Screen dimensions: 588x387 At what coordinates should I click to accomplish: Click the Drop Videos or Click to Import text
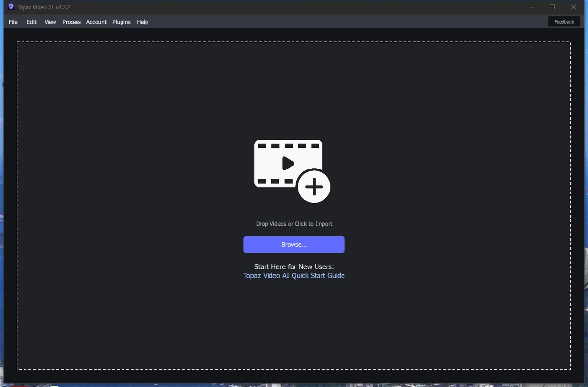point(294,224)
